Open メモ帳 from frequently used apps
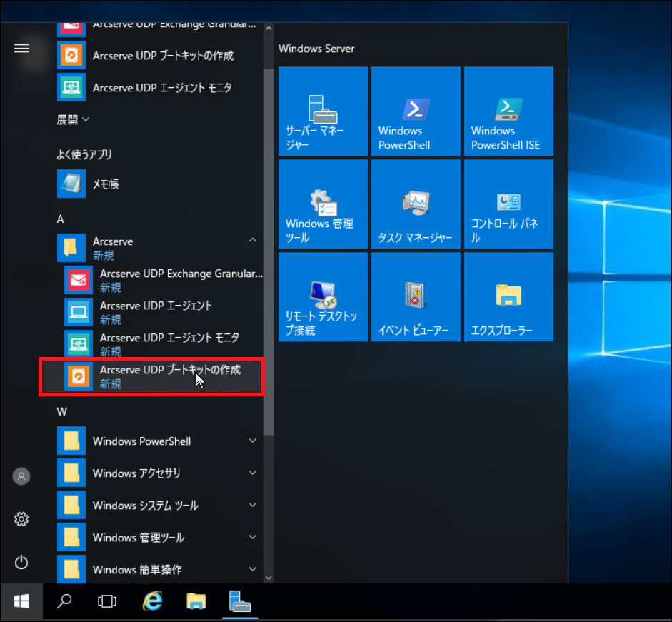Image resolution: width=672 pixels, height=622 pixels. pyautogui.click(x=106, y=184)
